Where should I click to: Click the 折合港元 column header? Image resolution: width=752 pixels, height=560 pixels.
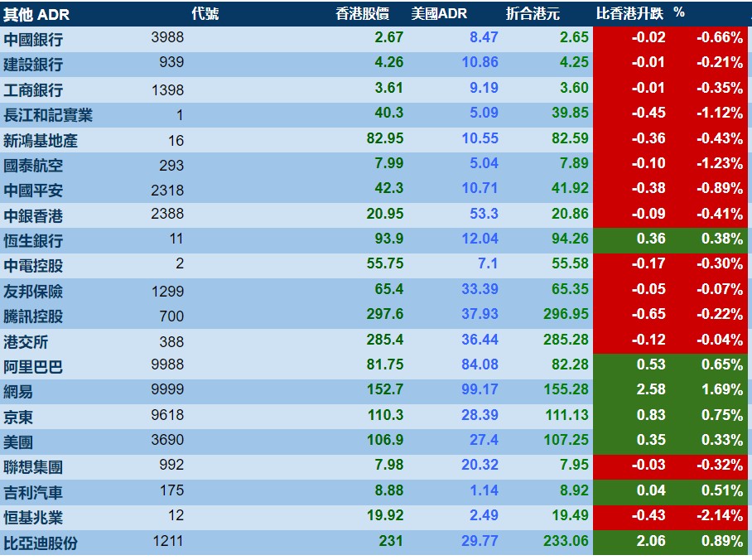(x=533, y=13)
